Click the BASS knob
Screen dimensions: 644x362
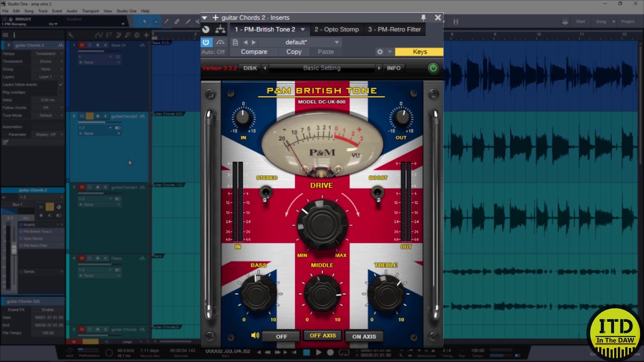[x=259, y=293]
